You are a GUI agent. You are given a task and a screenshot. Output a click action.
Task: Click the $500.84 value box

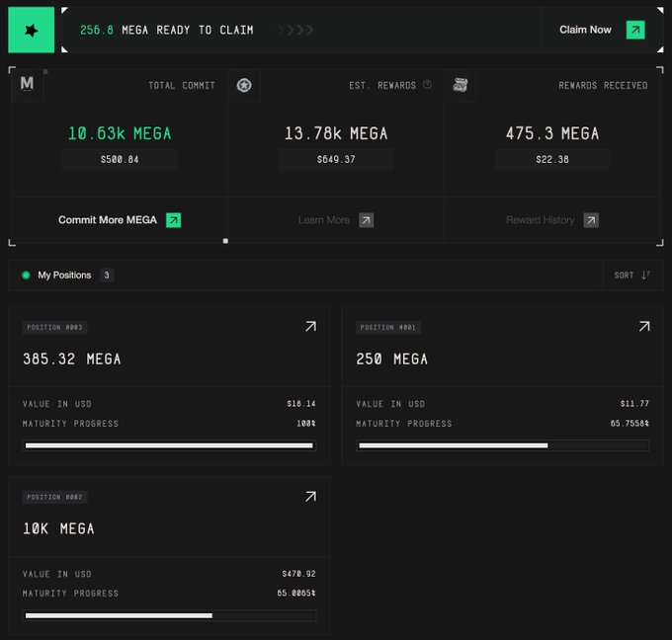click(x=120, y=159)
